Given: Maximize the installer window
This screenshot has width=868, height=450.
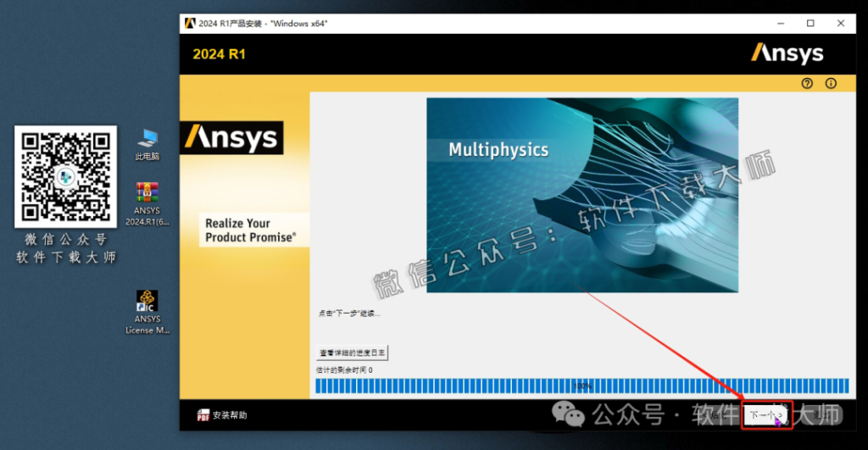Looking at the screenshot, I should click(x=810, y=23).
